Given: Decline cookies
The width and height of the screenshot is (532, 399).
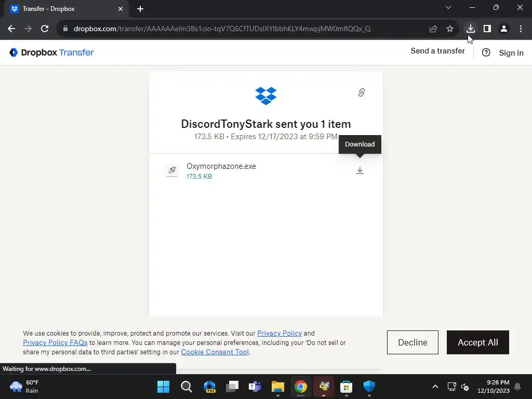Looking at the screenshot, I should [x=413, y=342].
